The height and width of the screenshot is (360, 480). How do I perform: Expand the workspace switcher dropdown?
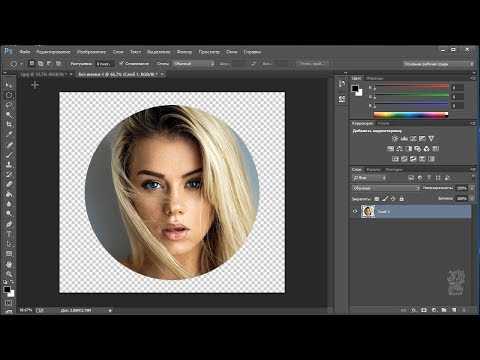[x=438, y=64]
